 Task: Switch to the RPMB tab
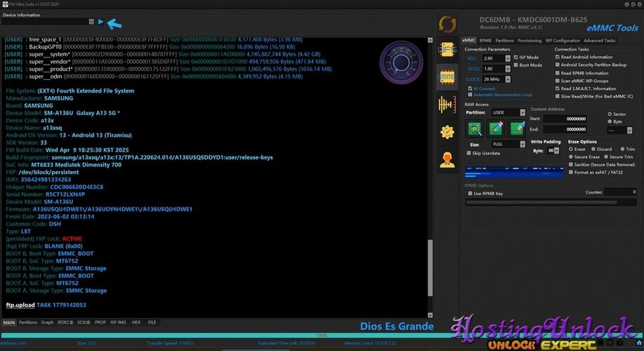point(485,41)
